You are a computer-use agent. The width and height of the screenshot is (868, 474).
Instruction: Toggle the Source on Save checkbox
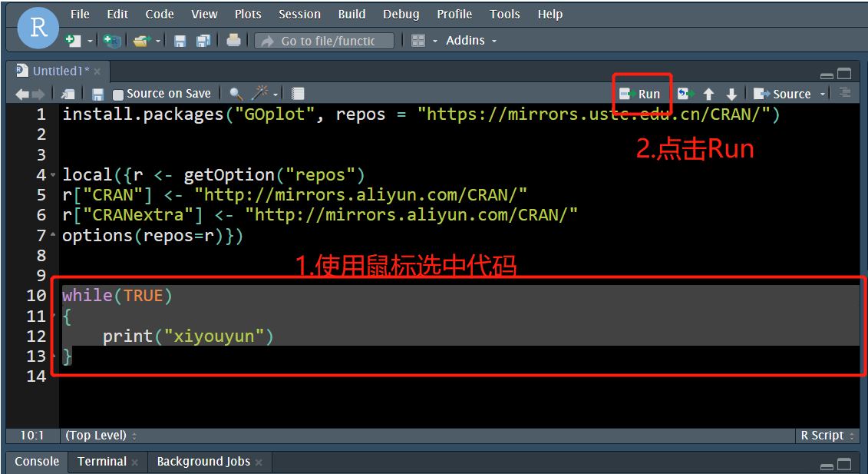(x=118, y=94)
